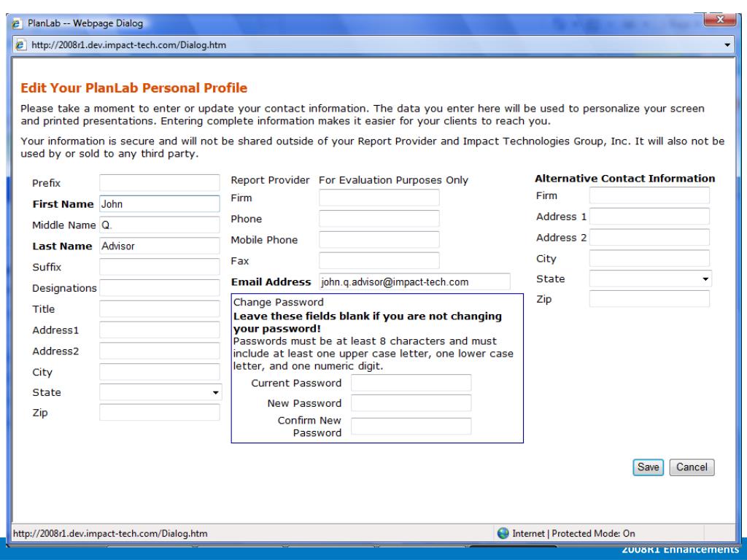Click the status bar URL text
The width and height of the screenshot is (747, 560).
pos(110,533)
